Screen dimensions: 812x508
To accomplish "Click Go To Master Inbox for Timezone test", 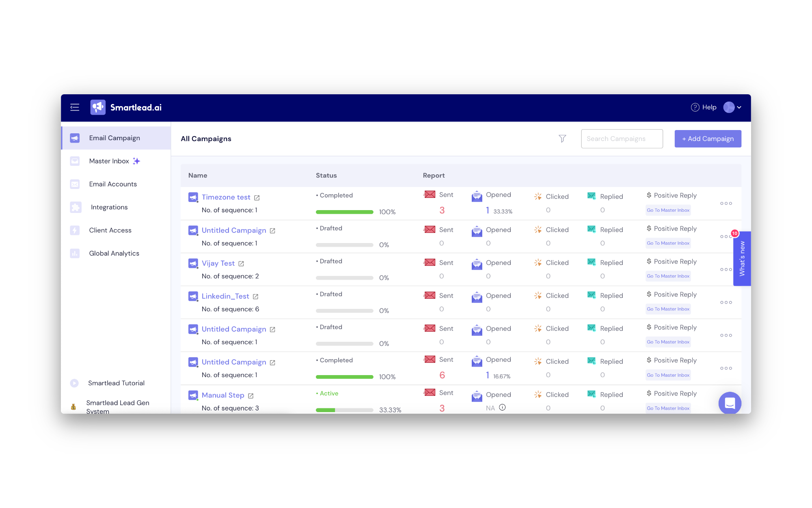I will coord(668,210).
